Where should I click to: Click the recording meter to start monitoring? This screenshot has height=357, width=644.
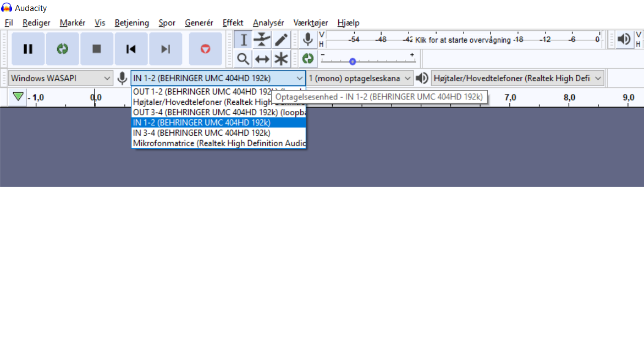point(463,40)
